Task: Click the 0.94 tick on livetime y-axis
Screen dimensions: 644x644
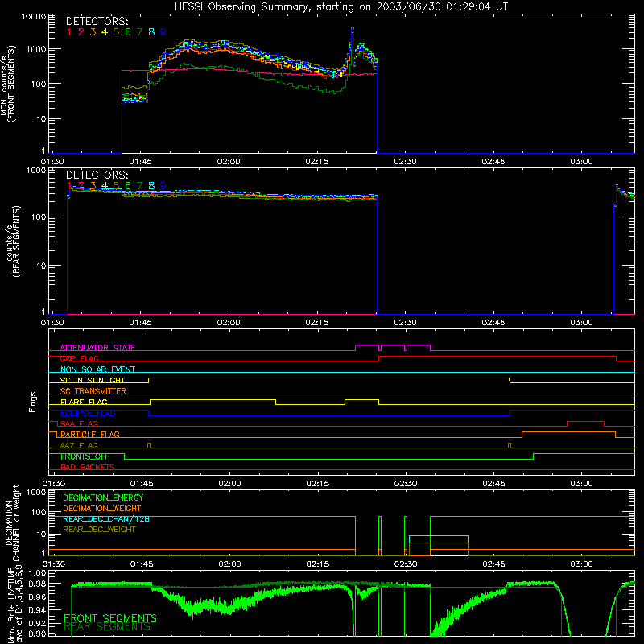Action: pos(37,610)
